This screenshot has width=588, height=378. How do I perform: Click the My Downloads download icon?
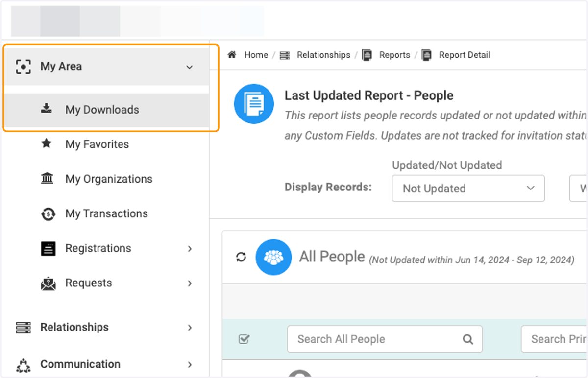pos(47,109)
